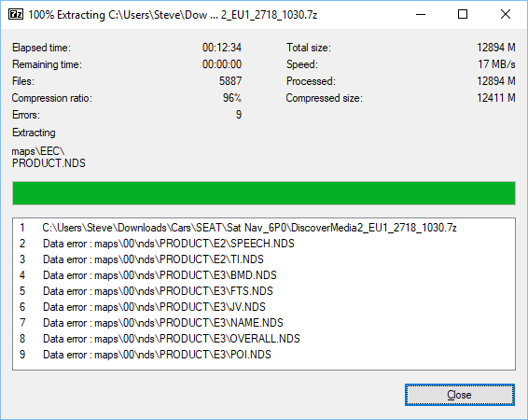Click the Elapsed time value 00:12:34
The image size is (528, 420).
click(x=222, y=48)
